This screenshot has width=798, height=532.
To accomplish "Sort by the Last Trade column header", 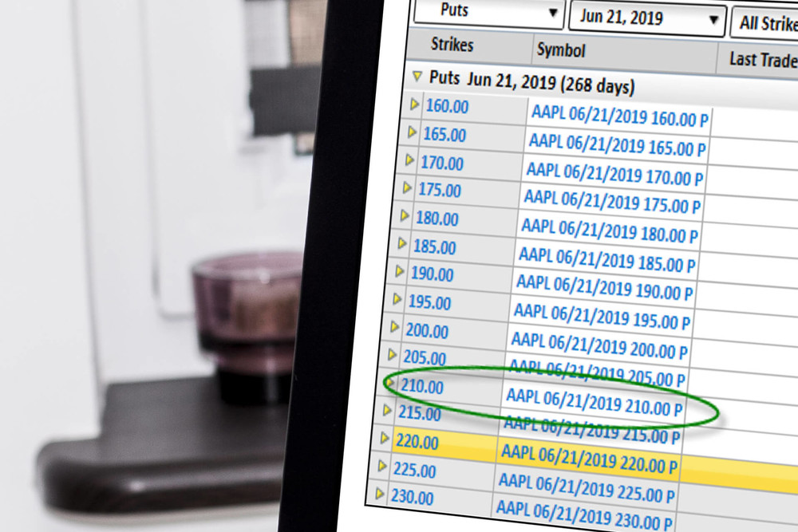I will point(764,60).
